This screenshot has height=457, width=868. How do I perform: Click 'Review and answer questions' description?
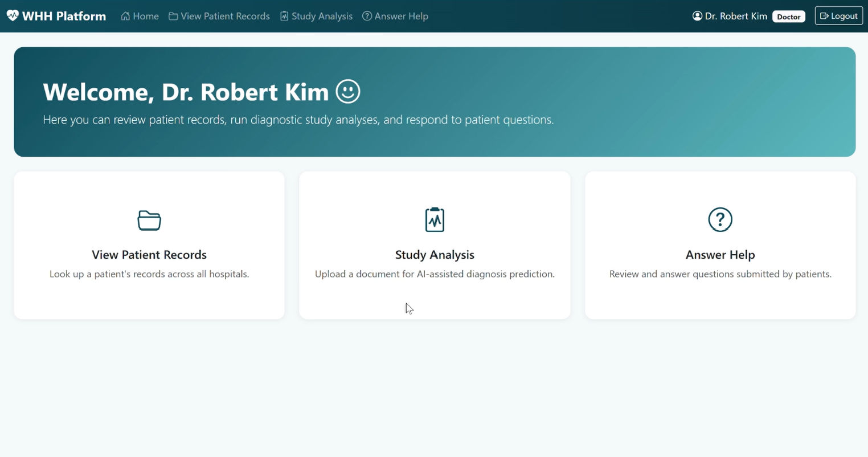pos(720,274)
